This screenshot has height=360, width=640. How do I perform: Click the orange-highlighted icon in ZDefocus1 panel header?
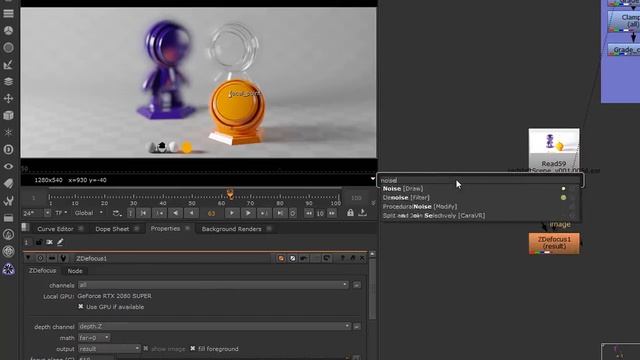point(281,258)
